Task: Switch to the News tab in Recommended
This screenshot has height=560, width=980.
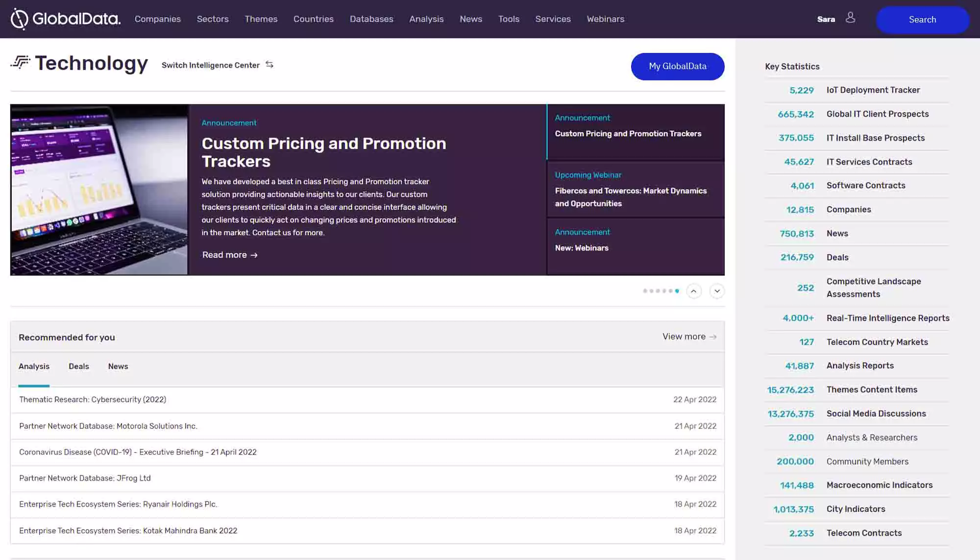Action: 118,366
